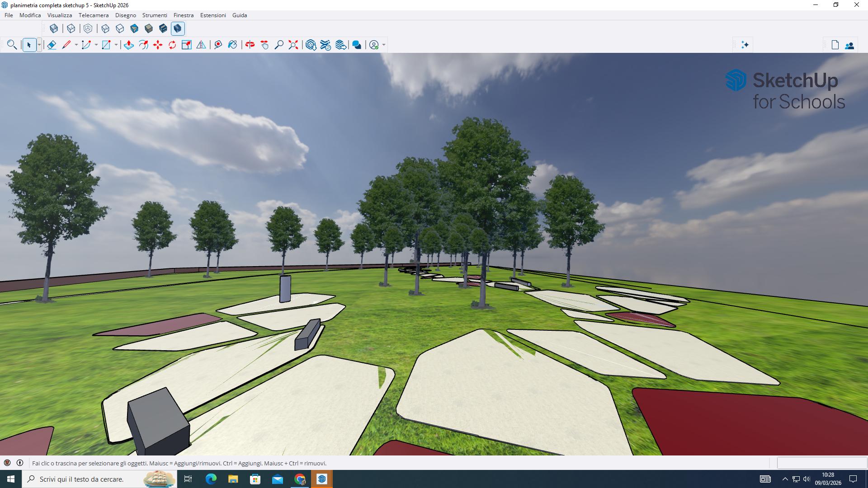Select the Push/Pull tool
868x488 pixels.
pyautogui.click(x=129, y=45)
